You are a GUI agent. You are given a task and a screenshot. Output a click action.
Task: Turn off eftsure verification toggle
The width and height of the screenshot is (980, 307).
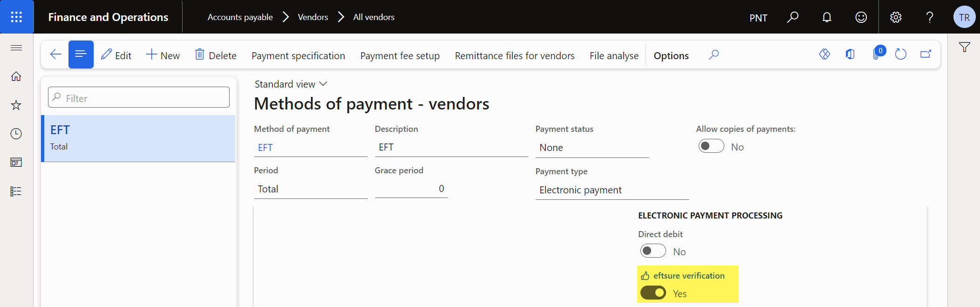pos(653,293)
